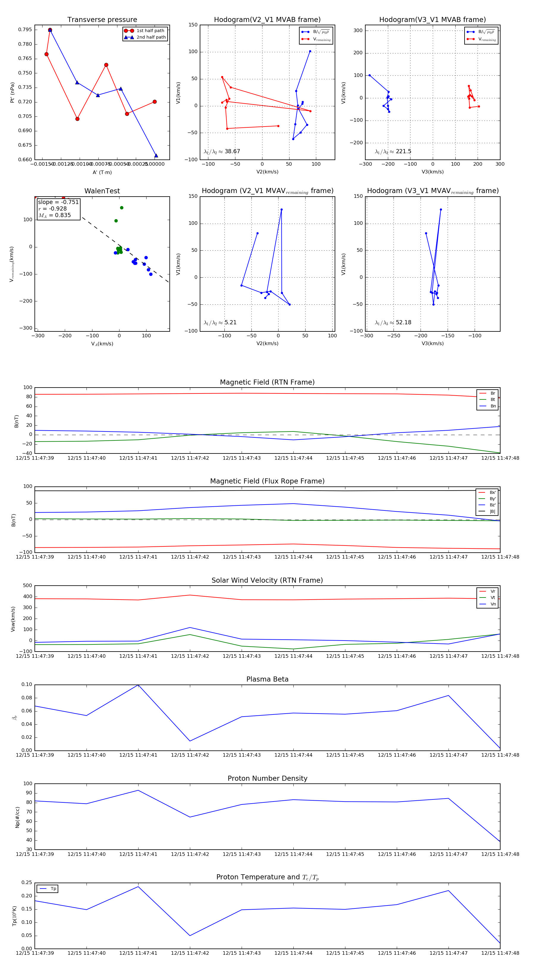The image size is (535, 980).
Task: Select '1st half path' legend entry
Action: point(145,31)
